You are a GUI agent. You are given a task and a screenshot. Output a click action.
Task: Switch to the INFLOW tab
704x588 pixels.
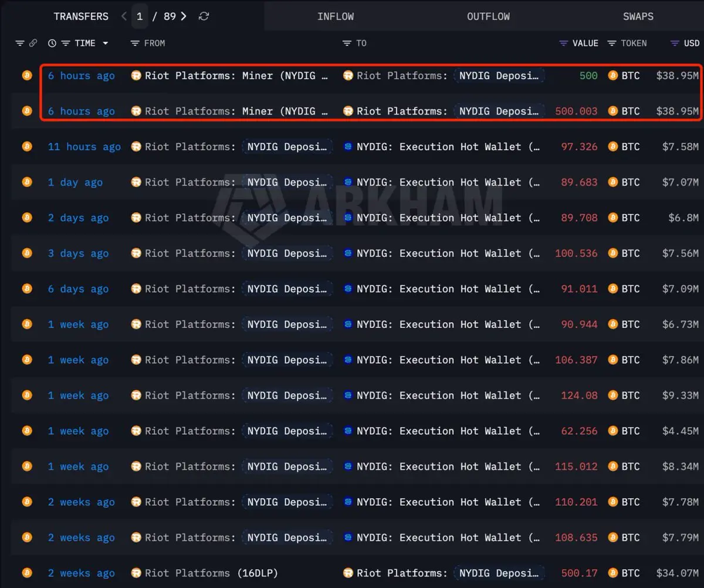tap(336, 16)
